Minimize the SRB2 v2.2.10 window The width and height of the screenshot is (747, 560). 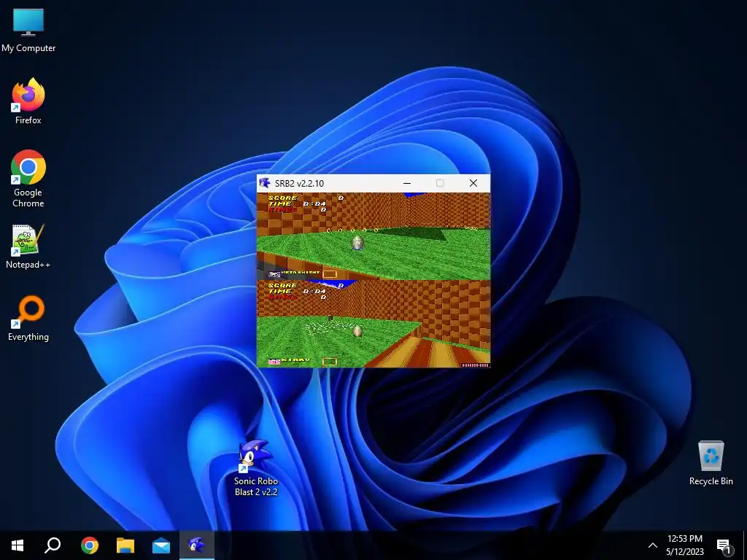coord(407,183)
